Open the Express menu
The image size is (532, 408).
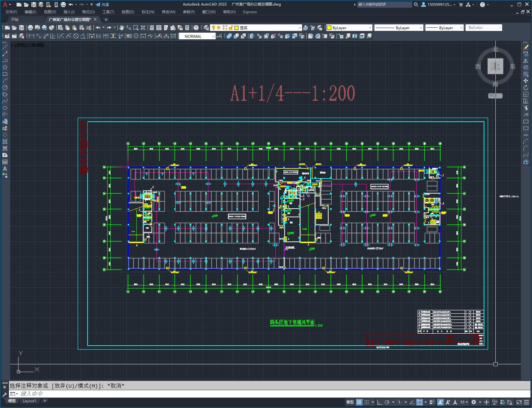coord(250,12)
